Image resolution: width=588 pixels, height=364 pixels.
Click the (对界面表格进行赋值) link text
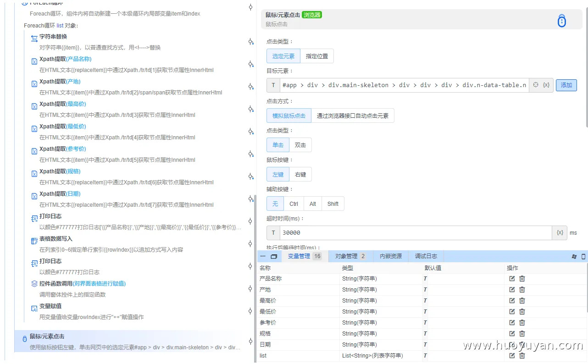pos(99,284)
